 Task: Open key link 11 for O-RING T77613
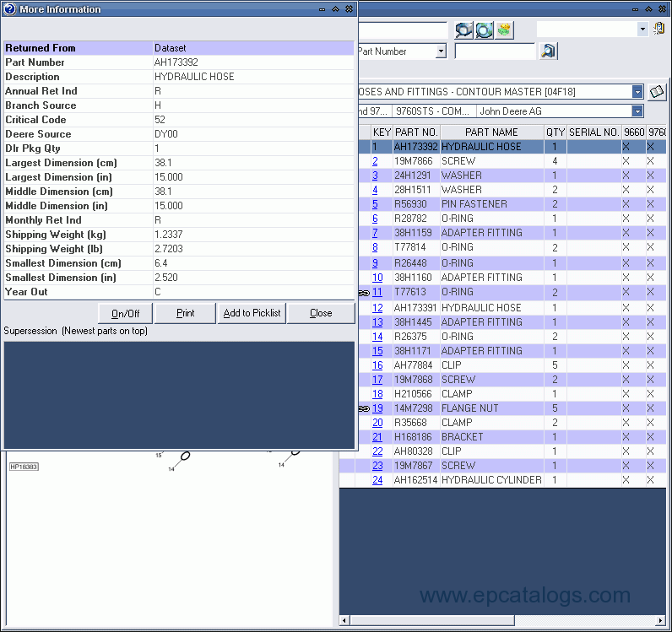click(x=377, y=292)
